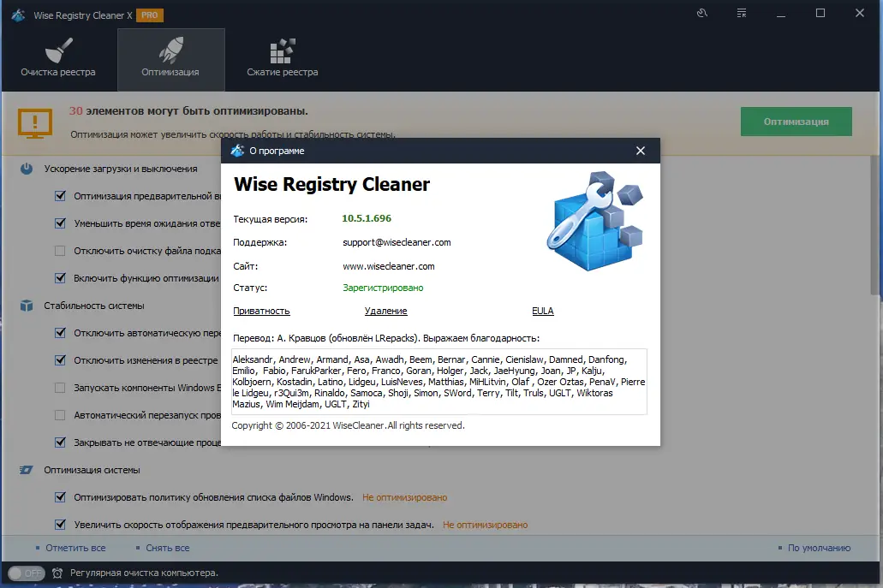Click the dialog title bar app icon
Image resolution: width=883 pixels, height=588 pixels.
(x=237, y=151)
